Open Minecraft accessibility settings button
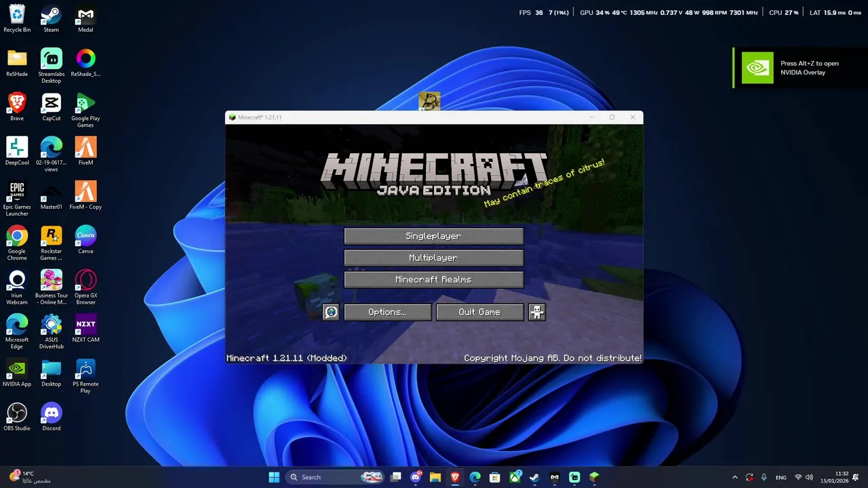868x488 pixels. (536, 312)
